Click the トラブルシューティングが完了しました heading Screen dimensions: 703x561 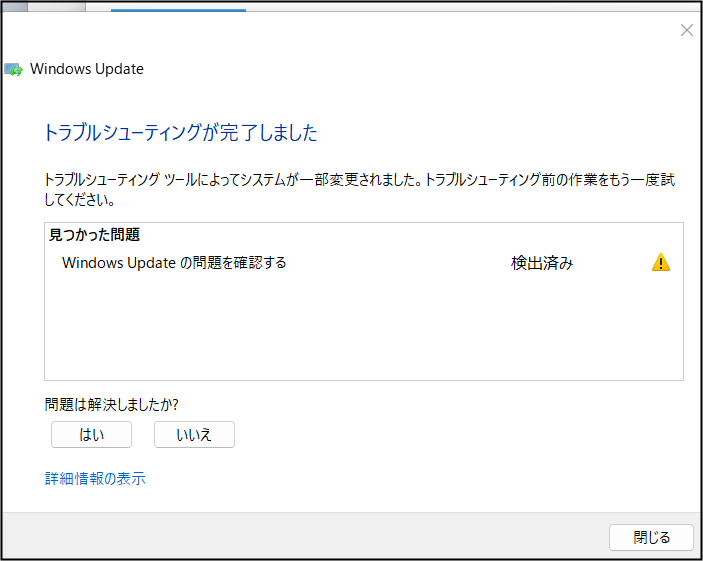click(181, 133)
